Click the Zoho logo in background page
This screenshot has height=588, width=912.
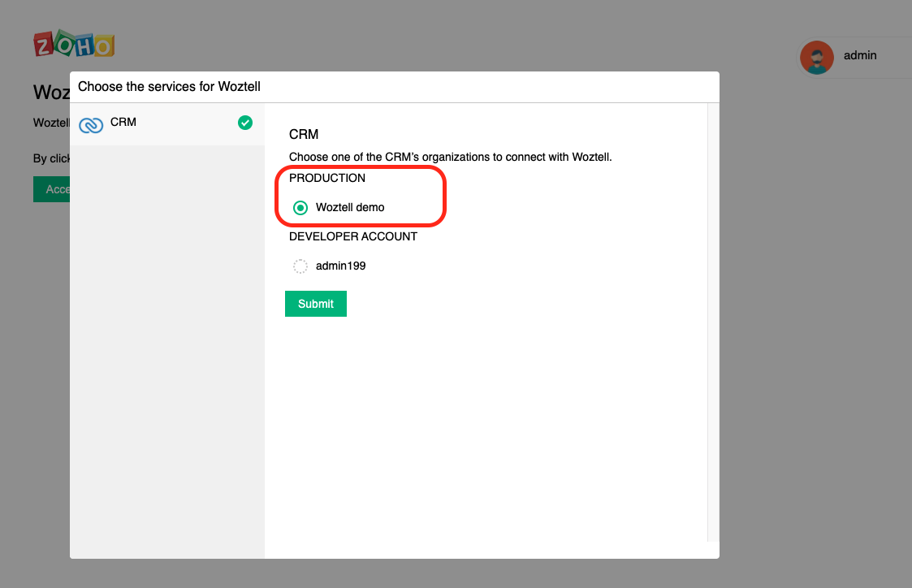(x=74, y=44)
